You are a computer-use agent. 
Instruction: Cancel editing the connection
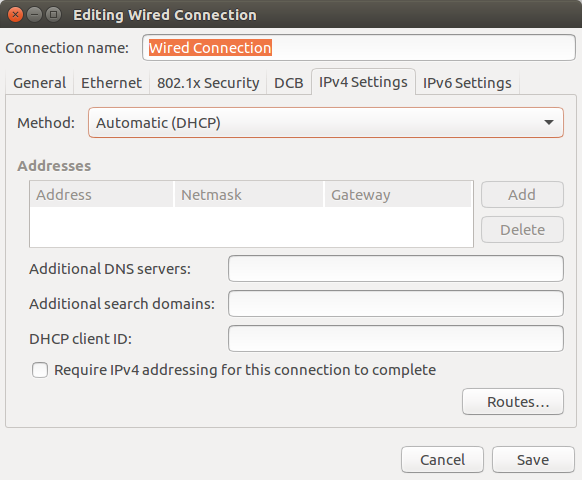tap(442, 460)
